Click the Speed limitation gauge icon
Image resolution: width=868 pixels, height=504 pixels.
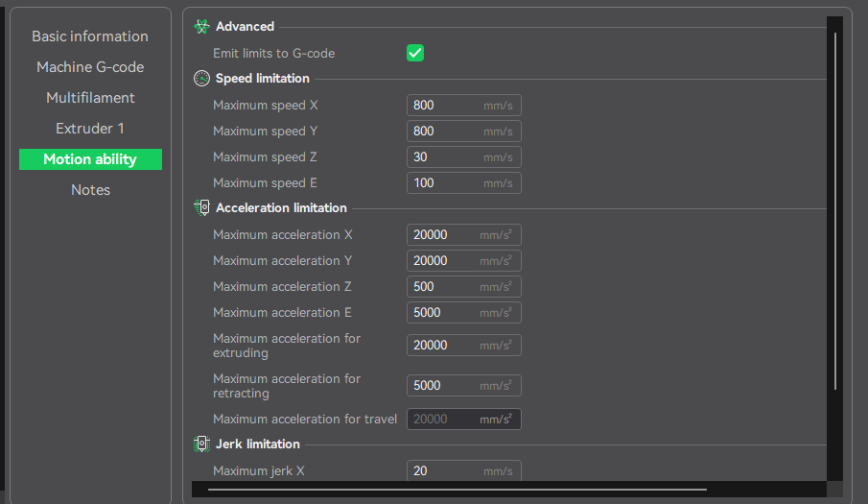pos(201,78)
